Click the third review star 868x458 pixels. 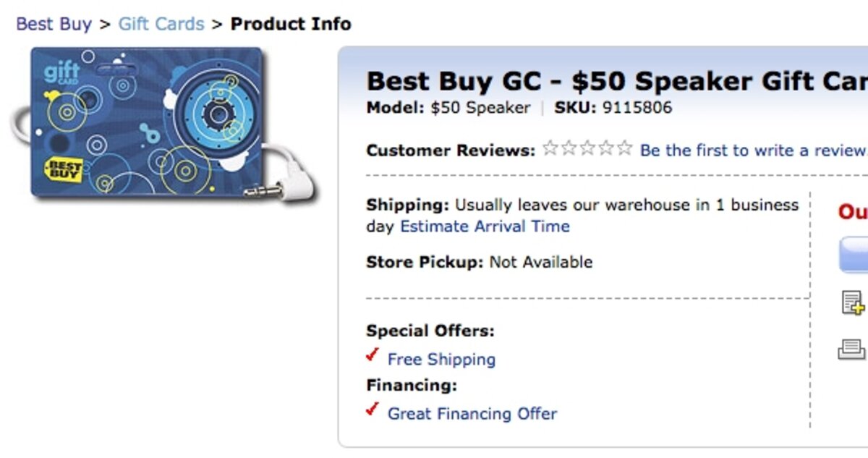pos(587,149)
